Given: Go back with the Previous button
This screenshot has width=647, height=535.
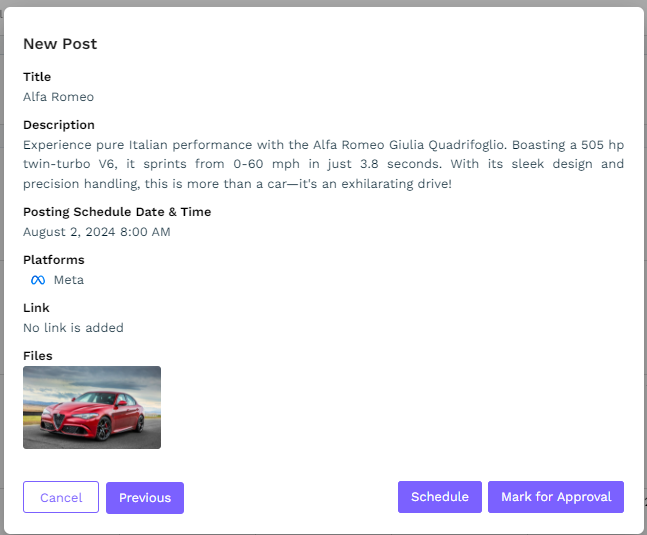Looking at the screenshot, I should coord(145,497).
